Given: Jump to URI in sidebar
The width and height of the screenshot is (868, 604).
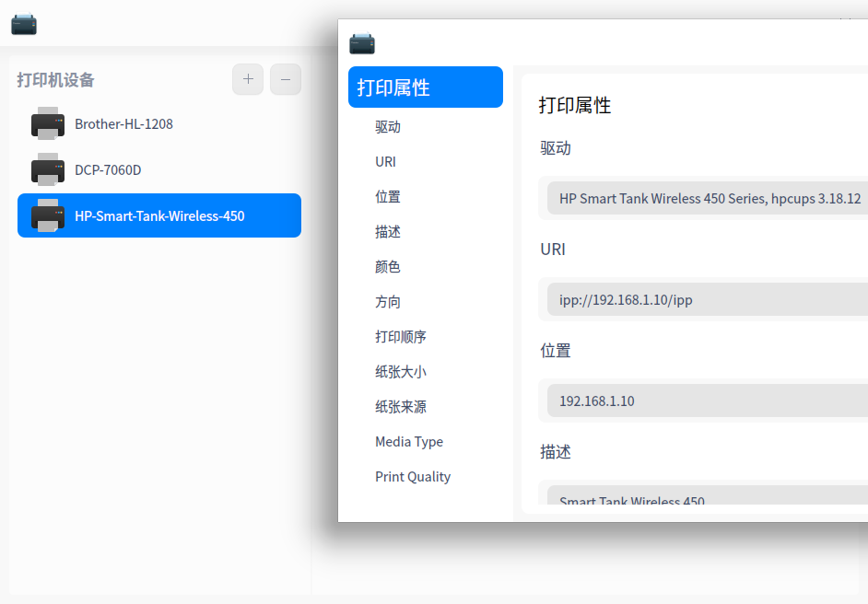Looking at the screenshot, I should pyautogui.click(x=385, y=161).
